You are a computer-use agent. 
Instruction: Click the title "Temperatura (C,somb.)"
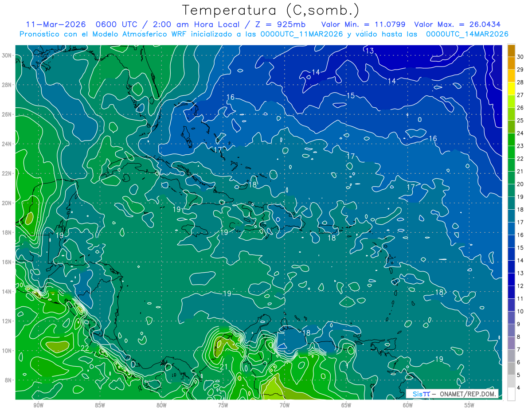point(271,10)
